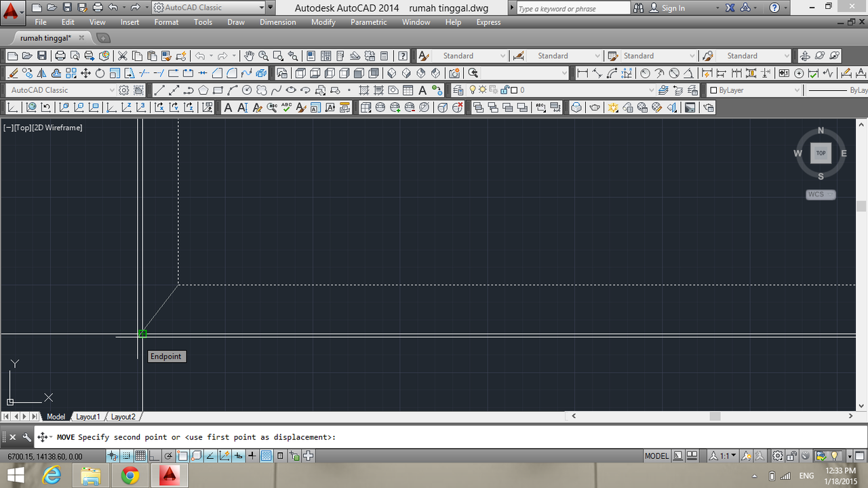Click the Zoom Realtime icon
Image resolution: width=868 pixels, height=488 pixels.
[263, 56]
